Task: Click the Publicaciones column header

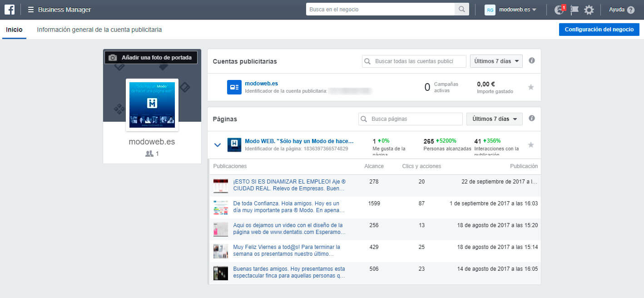Action: click(230, 166)
